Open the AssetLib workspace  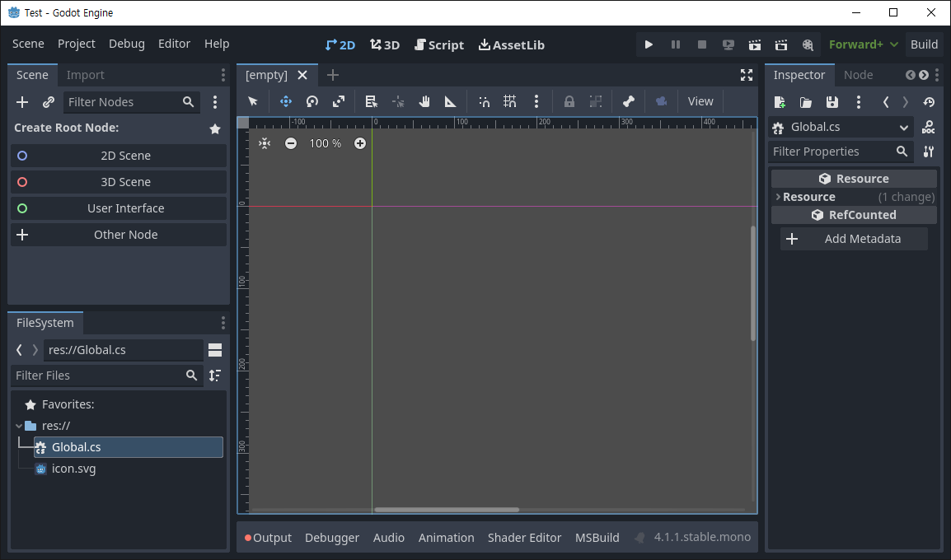(511, 44)
